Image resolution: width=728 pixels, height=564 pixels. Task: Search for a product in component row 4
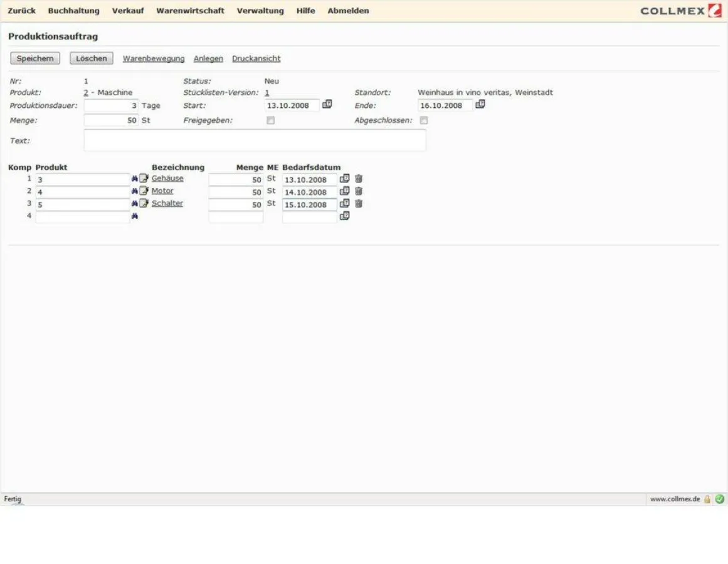click(x=135, y=216)
